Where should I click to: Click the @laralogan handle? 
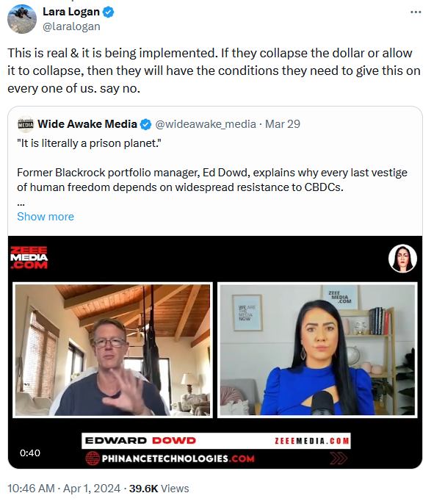coord(71,26)
